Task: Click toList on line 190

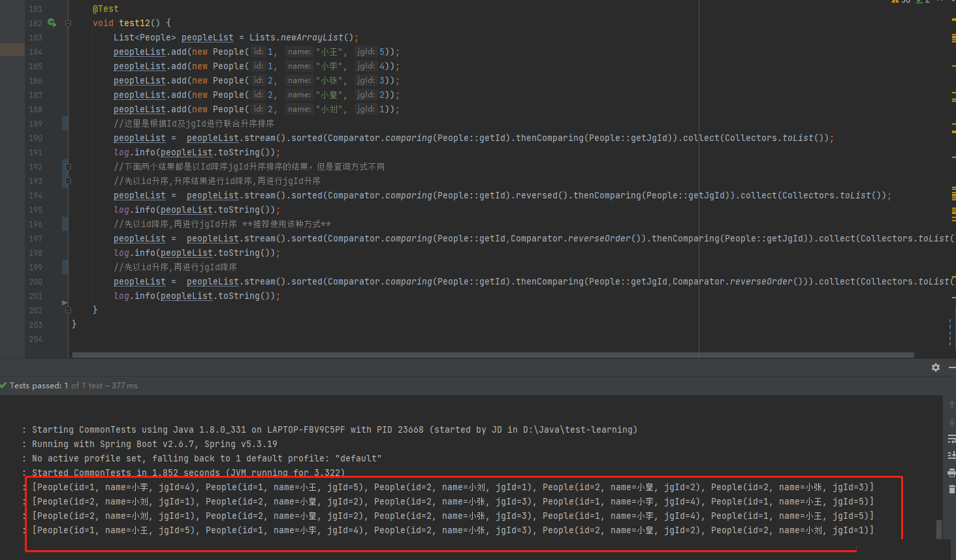Action: (x=798, y=138)
